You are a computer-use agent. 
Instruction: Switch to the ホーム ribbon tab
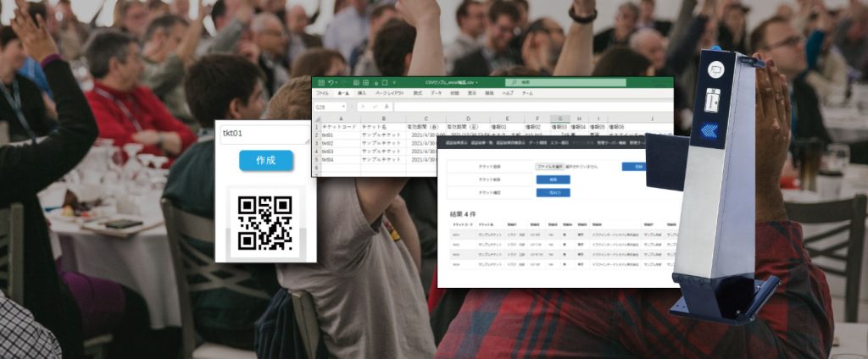click(343, 93)
